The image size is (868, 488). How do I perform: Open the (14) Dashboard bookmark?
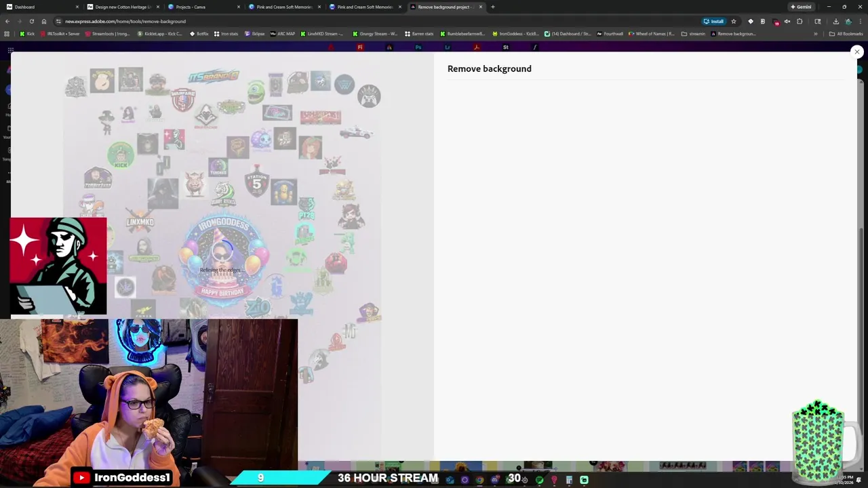click(568, 34)
